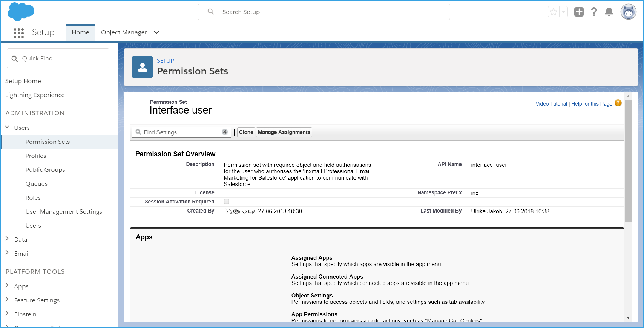This screenshot has height=328, width=644.
Task: Click the Quick Find magnifier icon
Action: click(15, 59)
